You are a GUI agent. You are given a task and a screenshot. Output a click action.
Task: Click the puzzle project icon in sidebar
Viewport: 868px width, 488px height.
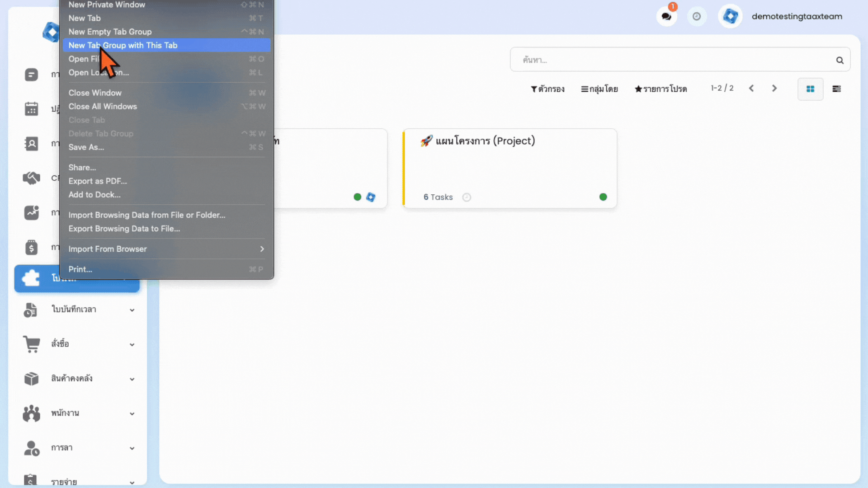click(31, 278)
